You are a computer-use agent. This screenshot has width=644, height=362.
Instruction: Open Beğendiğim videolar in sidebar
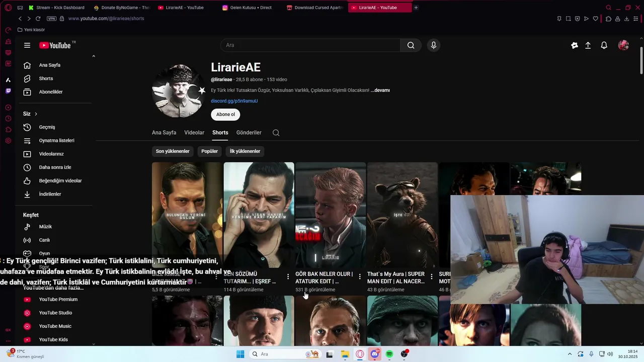[x=54, y=181]
